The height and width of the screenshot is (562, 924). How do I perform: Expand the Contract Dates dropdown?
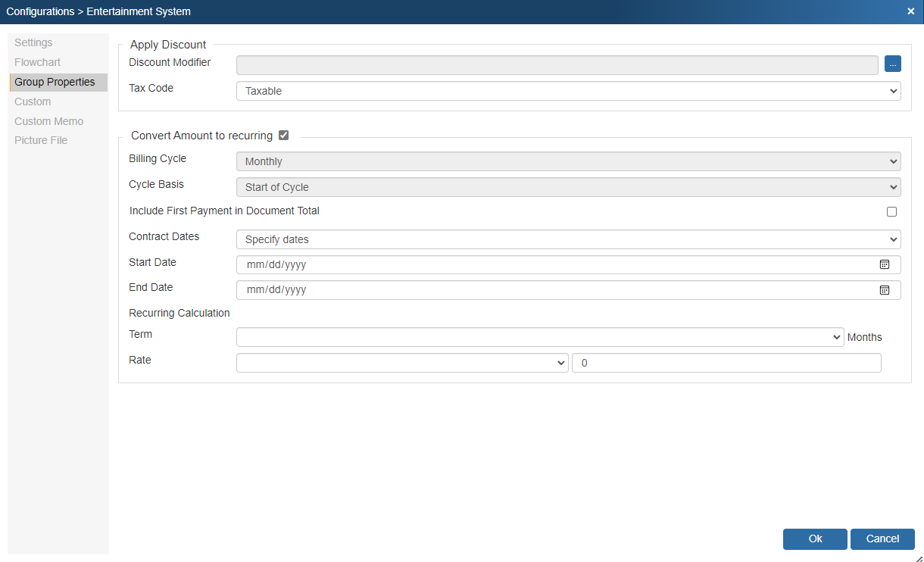click(568, 239)
